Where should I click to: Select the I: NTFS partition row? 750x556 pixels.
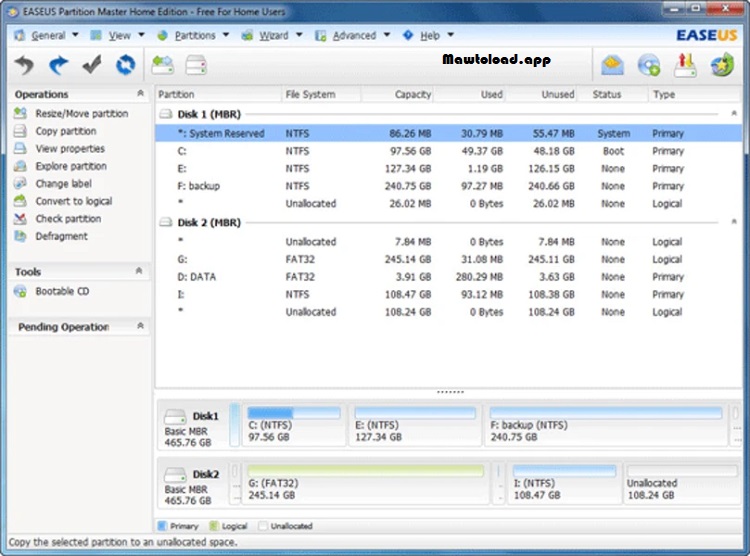448,294
